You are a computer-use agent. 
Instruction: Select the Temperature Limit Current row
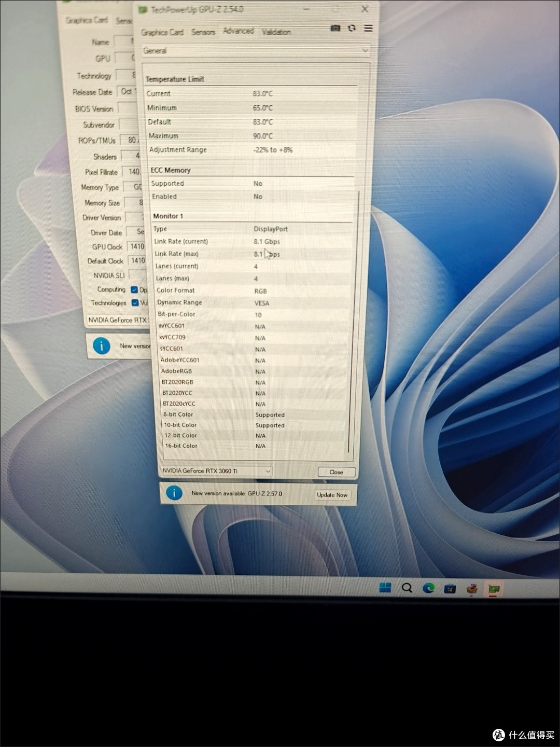tap(251, 93)
